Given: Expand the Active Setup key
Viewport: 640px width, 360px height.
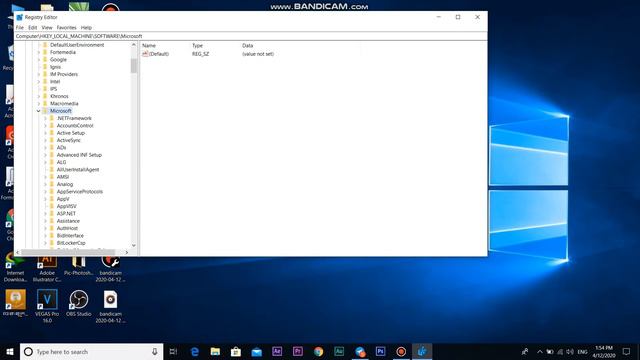Looking at the screenshot, I should (45, 133).
